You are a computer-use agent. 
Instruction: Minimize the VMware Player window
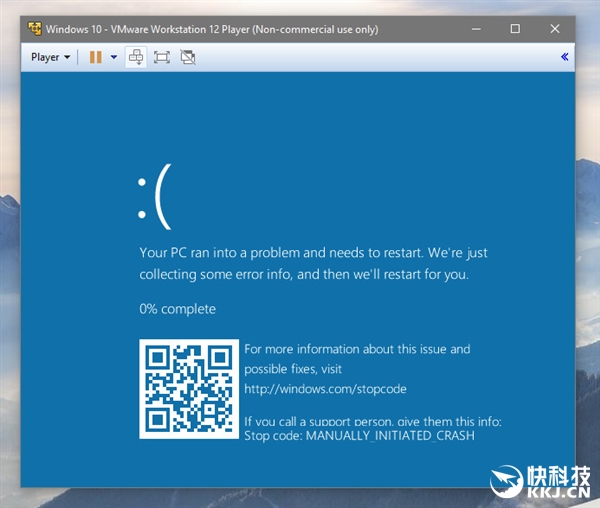(x=476, y=29)
